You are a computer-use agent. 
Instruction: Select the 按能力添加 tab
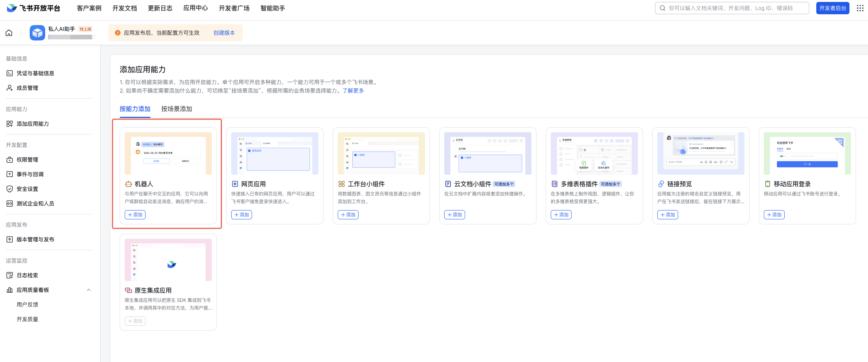135,109
